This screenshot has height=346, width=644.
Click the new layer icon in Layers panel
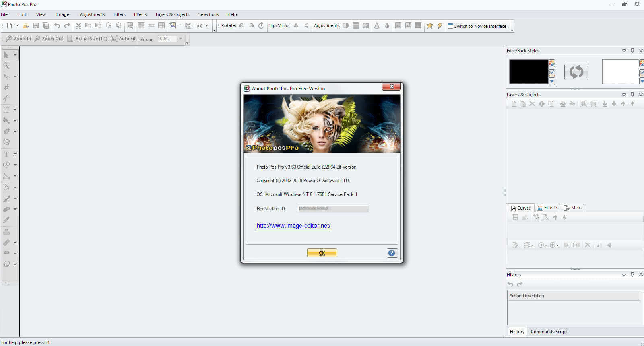(514, 104)
